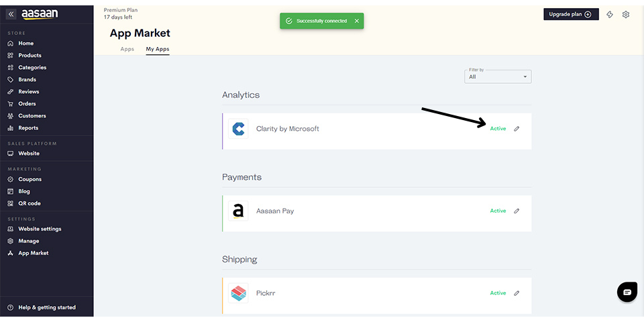The height and width of the screenshot is (322, 644).
Task: Dismiss the Successfully connected notification
Action: [x=357, y=21]
